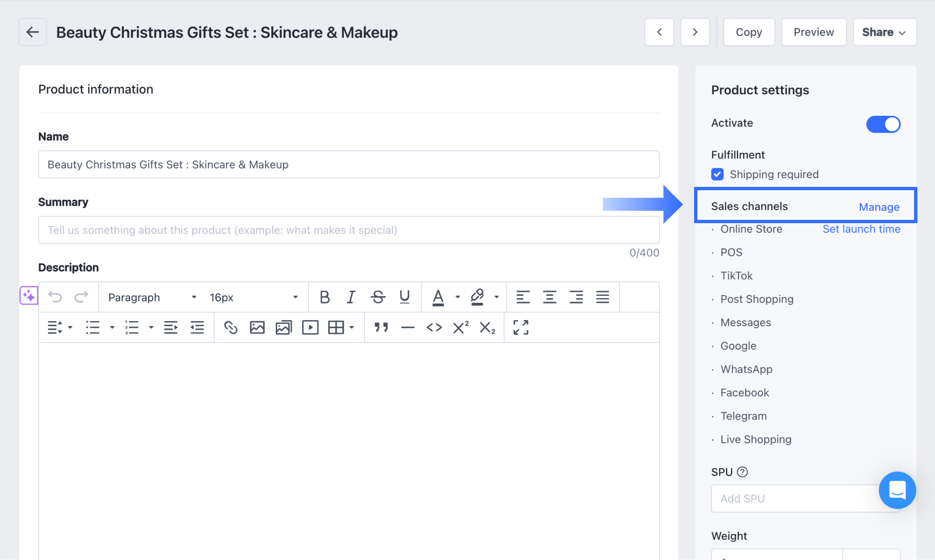
Task: Turn off the Activate switch
Action: (x=883, y=124)
